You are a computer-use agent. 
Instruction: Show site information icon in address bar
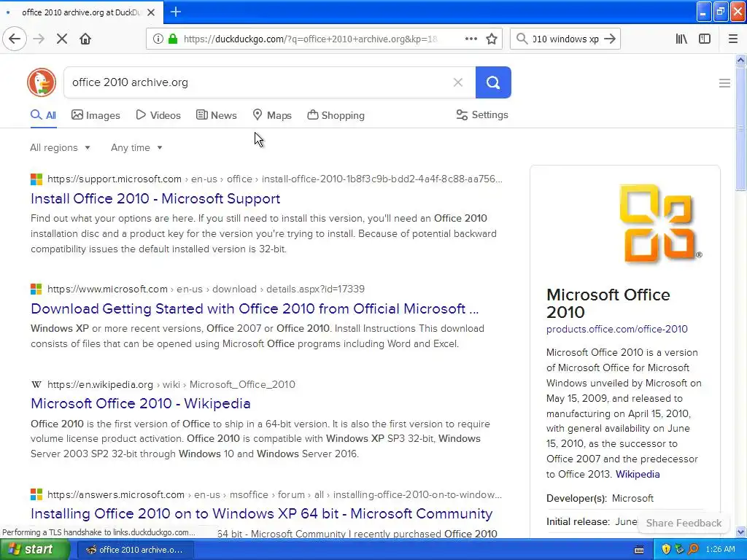(x=158, y=39)
